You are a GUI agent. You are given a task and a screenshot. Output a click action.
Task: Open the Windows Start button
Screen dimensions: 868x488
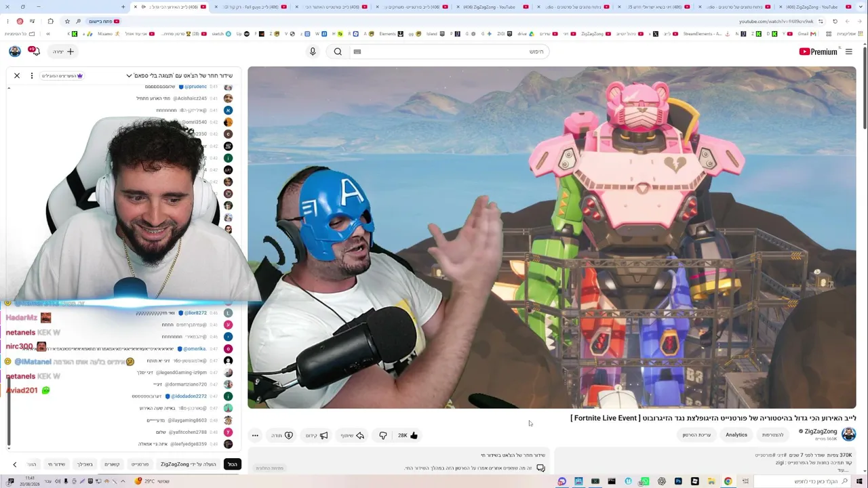pyautogui.click(x=859, y=481)
